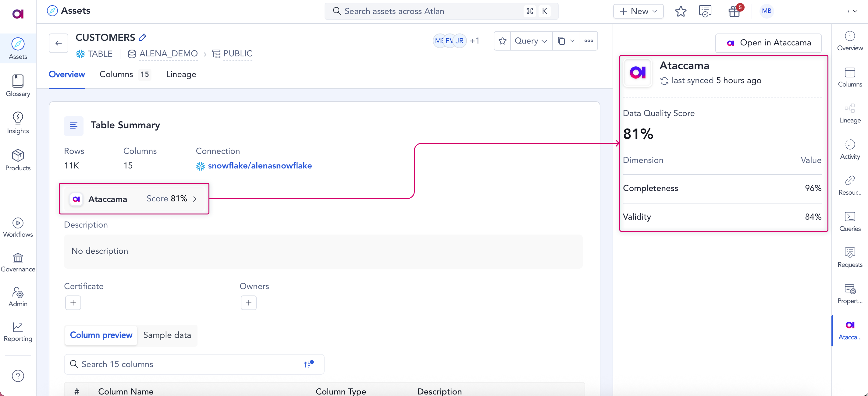This screenshot has height=396, width=868.
Task: Switch to the Sample data view
Action: [167, 335]
